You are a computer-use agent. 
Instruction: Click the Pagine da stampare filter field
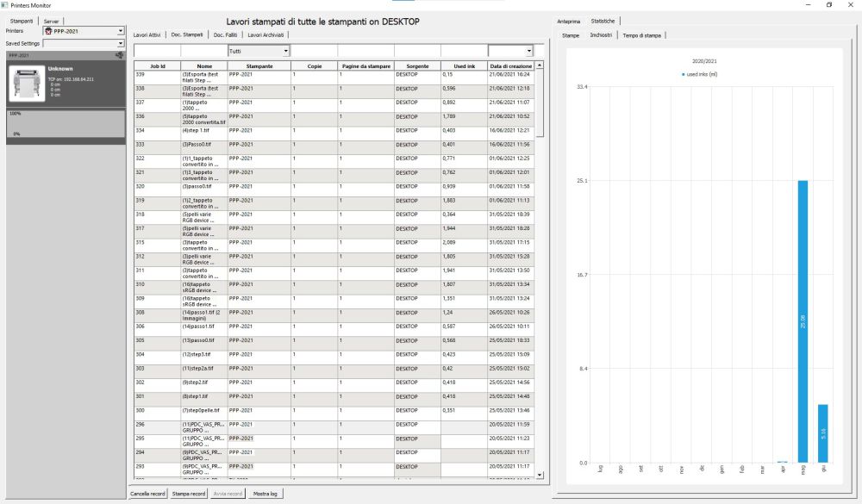(x=365, y=51)
